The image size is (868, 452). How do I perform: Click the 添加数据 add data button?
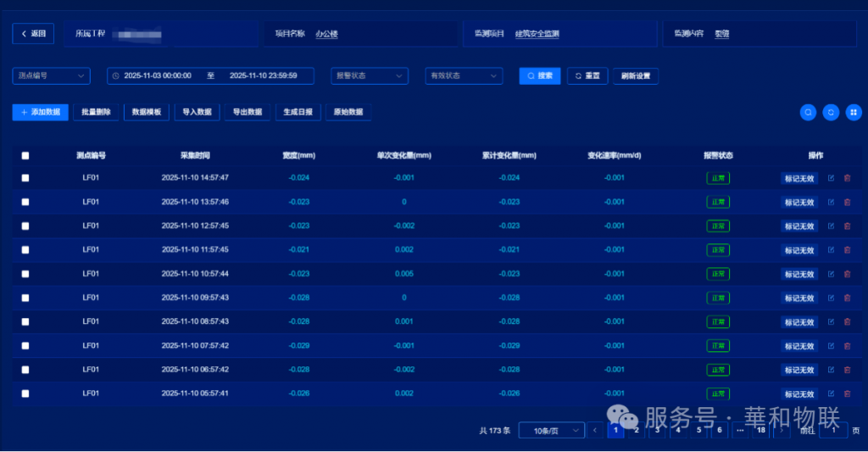41,113
